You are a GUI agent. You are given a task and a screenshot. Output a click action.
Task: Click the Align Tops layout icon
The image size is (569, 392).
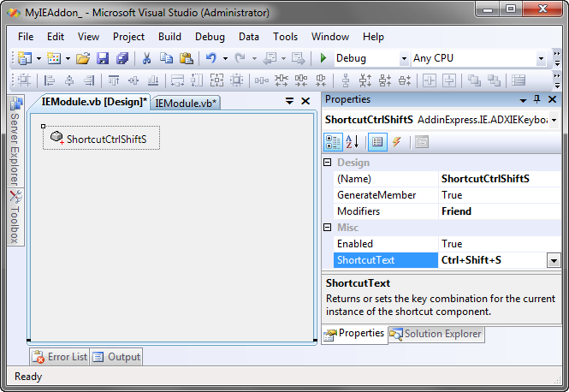click(x=114, y=80)
